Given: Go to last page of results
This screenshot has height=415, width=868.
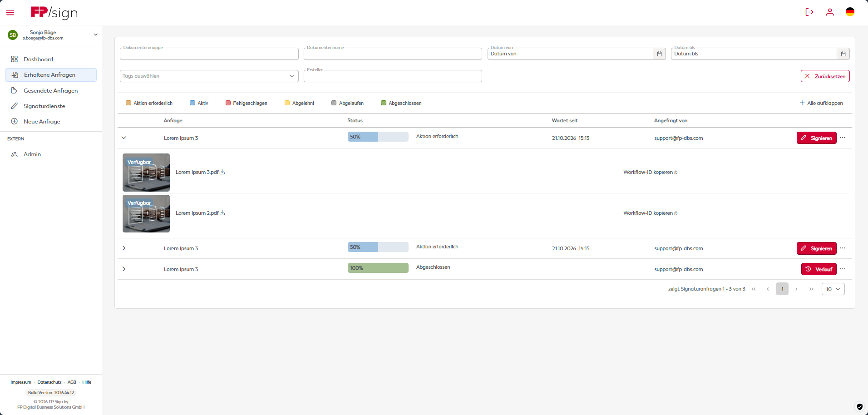Looking at the screenshot, I should 811,289.
